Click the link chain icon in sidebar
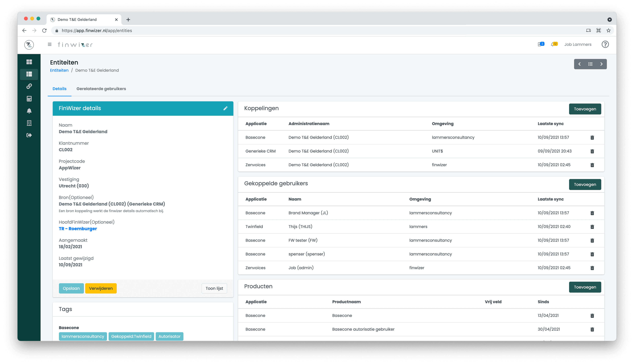 click(x=29, y=86)
